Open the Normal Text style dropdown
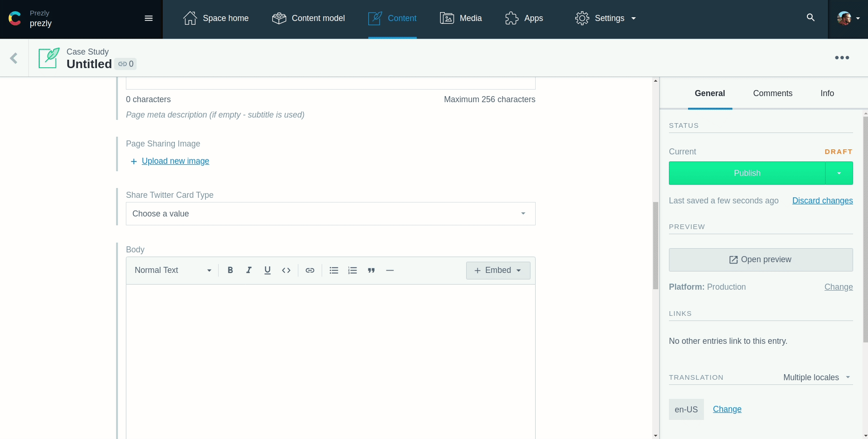 pos(172,270)
